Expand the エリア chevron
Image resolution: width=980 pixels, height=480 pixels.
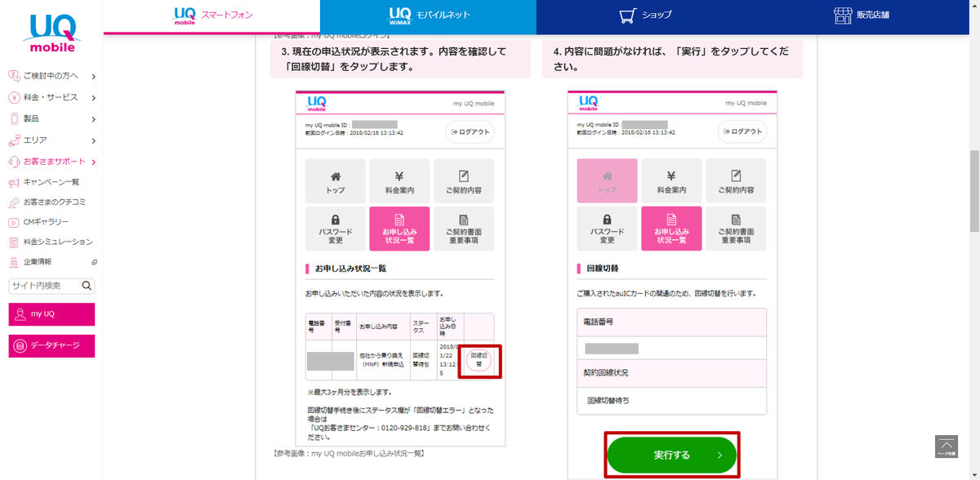click(x=94, y=141)
